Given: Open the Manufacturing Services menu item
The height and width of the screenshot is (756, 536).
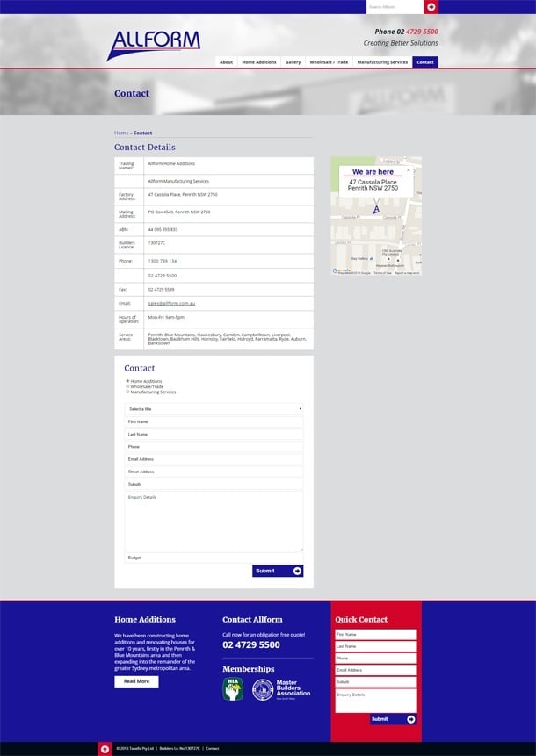Looking at the screenshot, I should (x=382, y=62).
